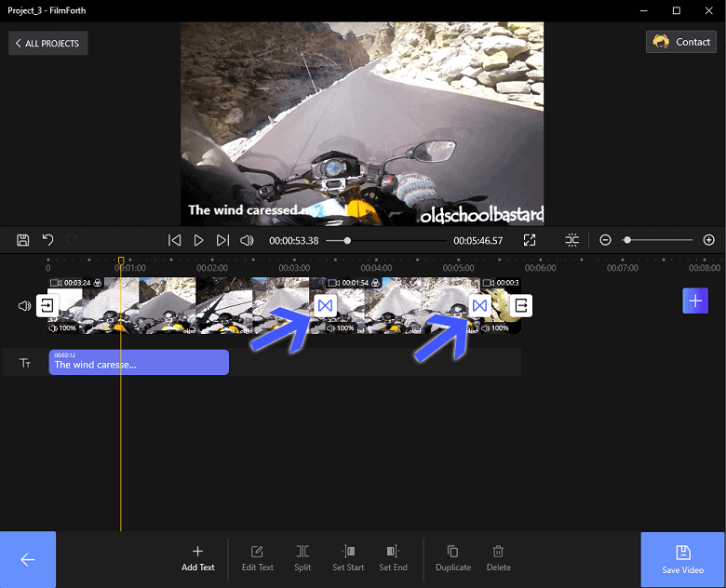Select the 'The wind caresse...' text clip

(x=139, y=362)
